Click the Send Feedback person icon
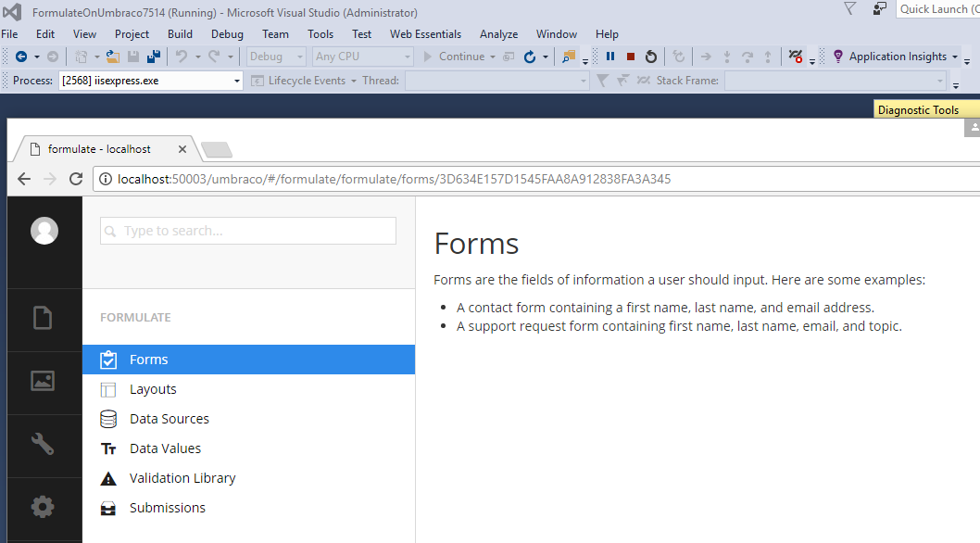The height and width of the screenshot is (543, 980). pos(879,8)
